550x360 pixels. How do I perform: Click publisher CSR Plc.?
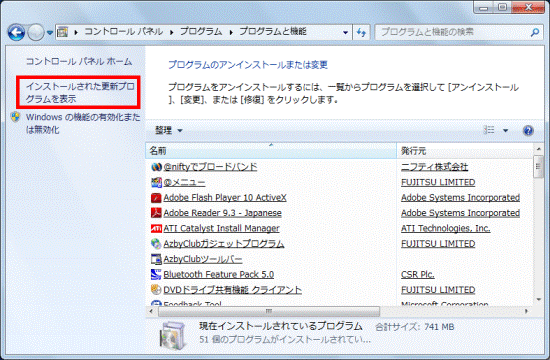[418, 274]
